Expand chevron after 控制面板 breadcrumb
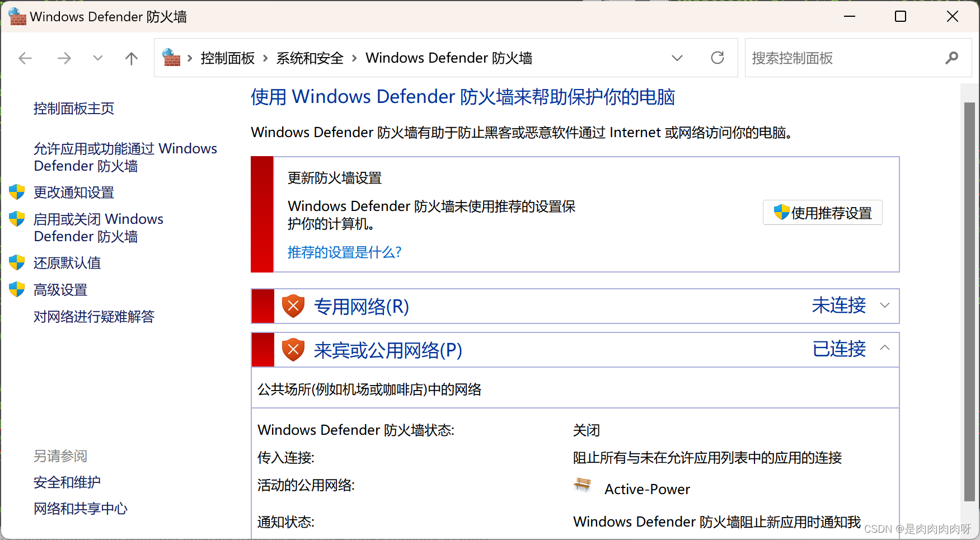 coord(265,58)
